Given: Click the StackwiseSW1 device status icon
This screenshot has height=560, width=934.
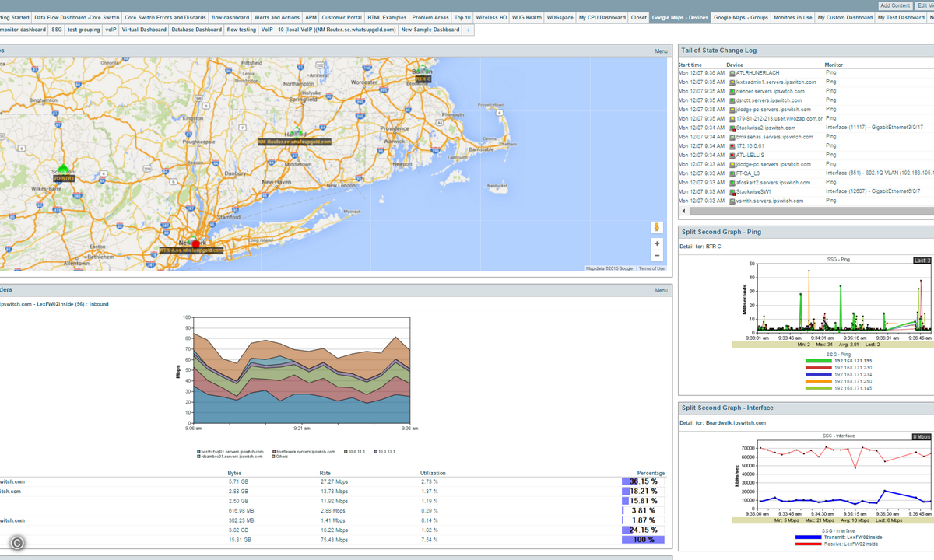Looking at the screenshot, I should pyautogui.click(x=731, y=191).
